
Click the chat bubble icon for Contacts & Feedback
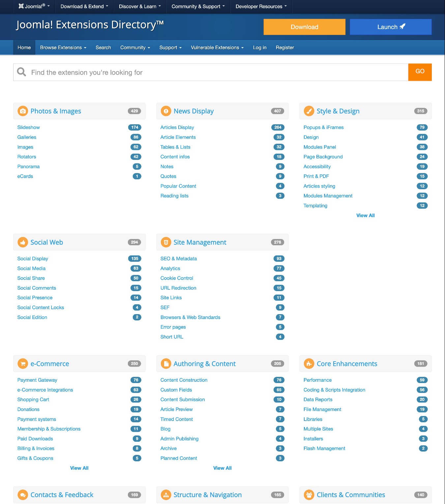click(22, 495)
